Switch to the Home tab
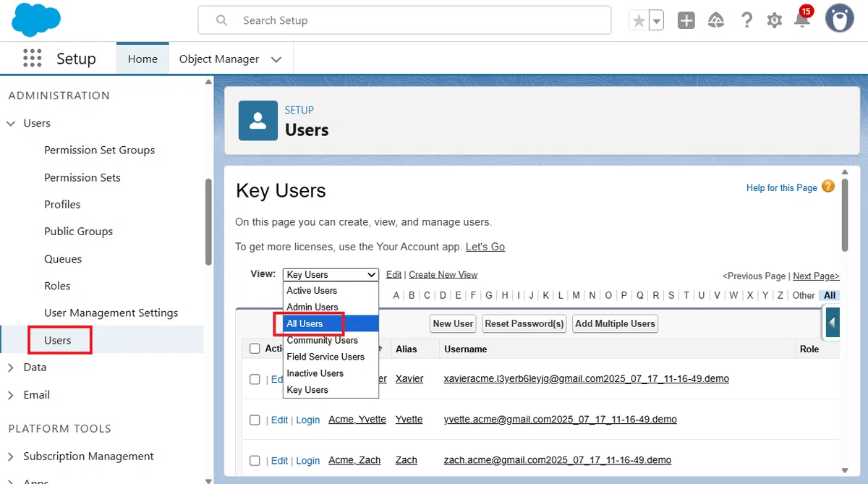 [142, 59]
